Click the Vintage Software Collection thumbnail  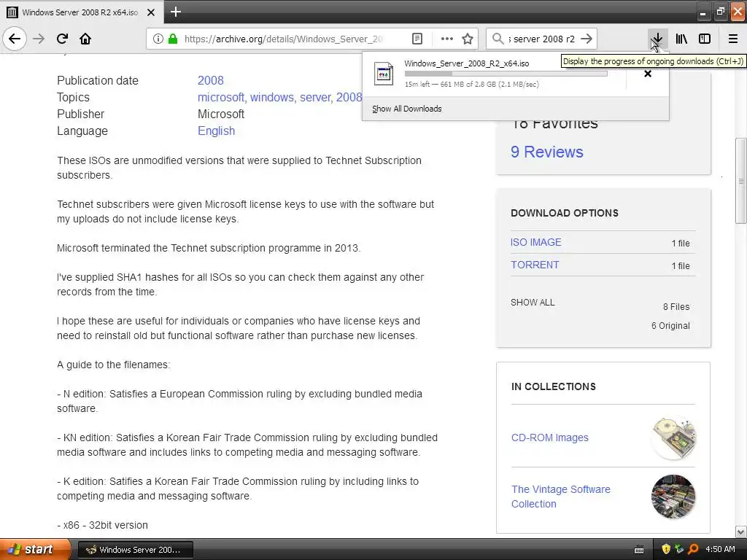(673, 496)
